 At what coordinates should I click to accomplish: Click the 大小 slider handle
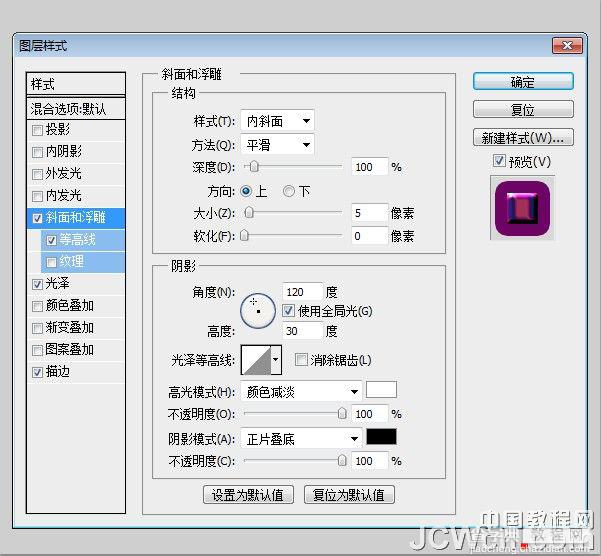pos(249,212)
